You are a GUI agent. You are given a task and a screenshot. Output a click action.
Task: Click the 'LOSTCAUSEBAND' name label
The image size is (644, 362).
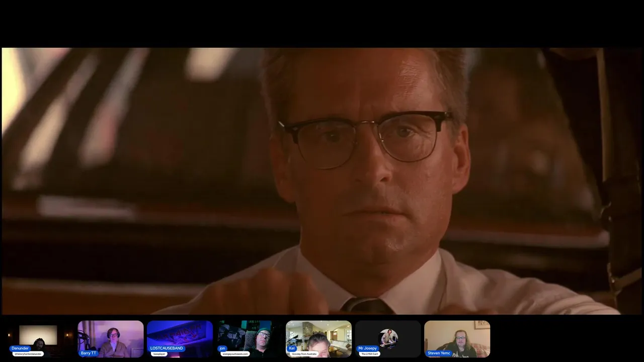167,348
